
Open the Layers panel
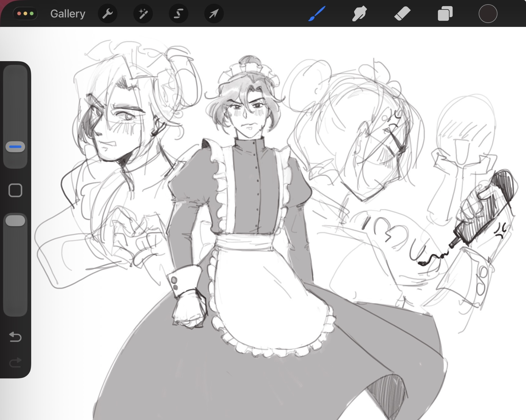coord(445,14)
